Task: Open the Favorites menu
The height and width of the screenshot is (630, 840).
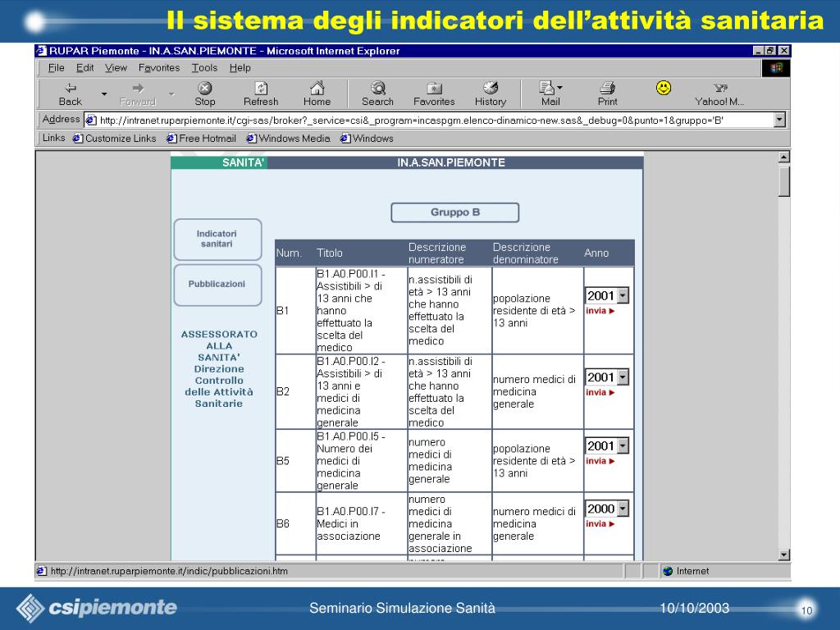Action: [159, 68]
